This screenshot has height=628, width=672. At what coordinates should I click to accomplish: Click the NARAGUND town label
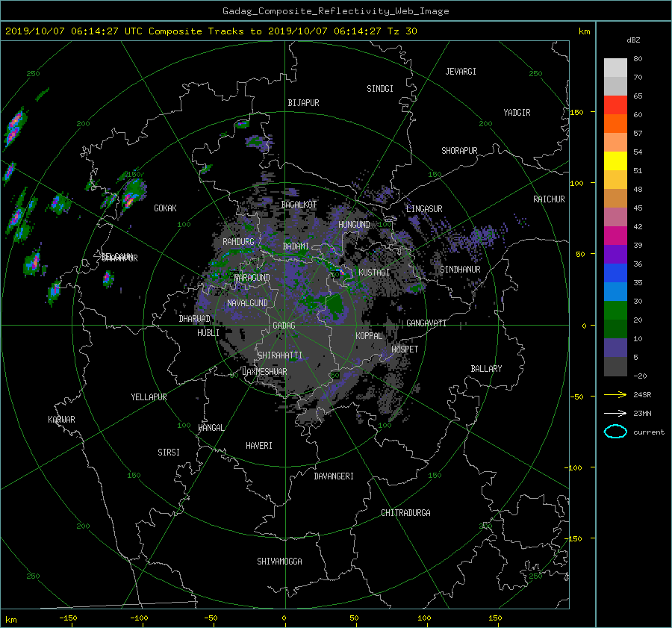(x=252, y=278)
